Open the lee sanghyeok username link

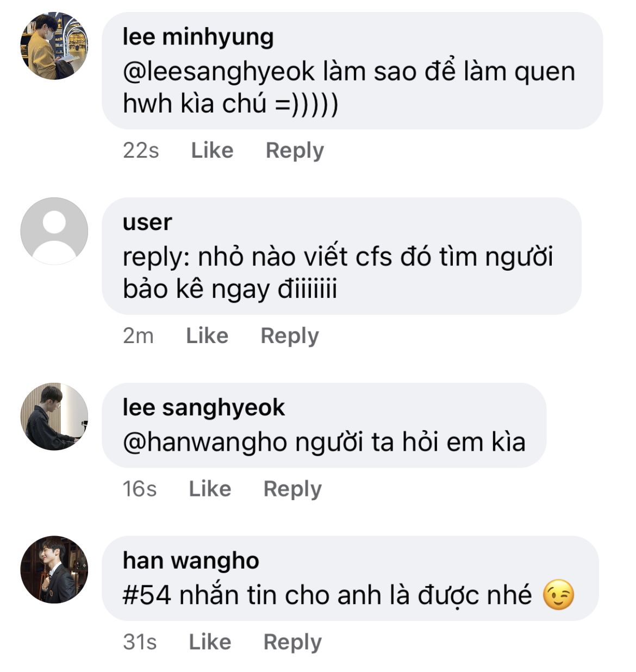click(x=203, y=408)
